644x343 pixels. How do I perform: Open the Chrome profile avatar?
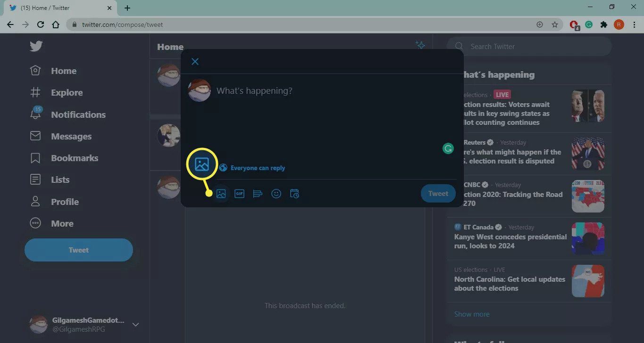[619, 24]
